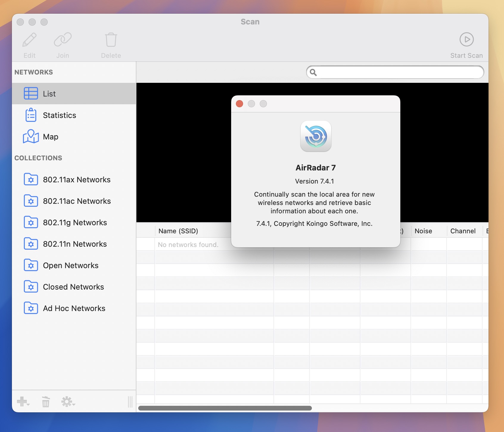Click the sidebar resize grip handle

click(x=130, y=402)
